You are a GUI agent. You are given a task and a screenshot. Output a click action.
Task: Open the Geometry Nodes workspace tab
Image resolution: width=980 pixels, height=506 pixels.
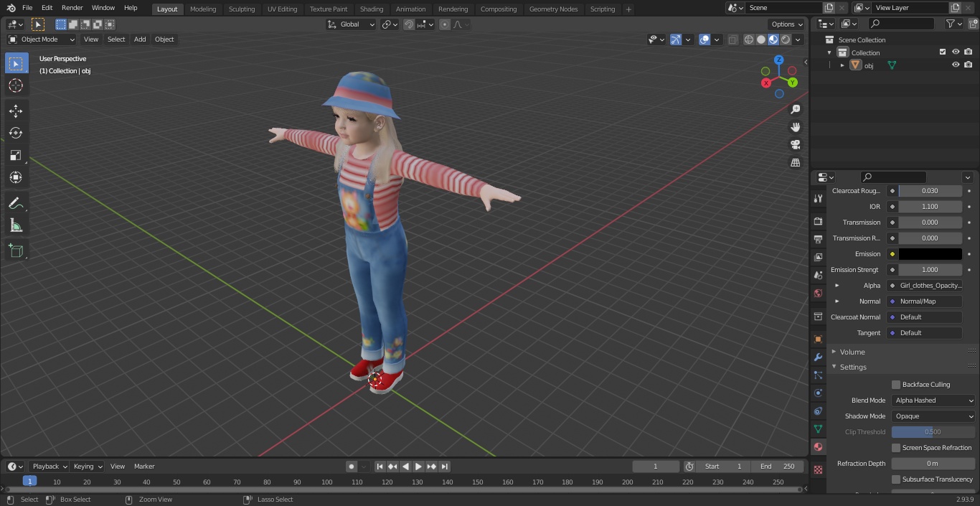pos(553,9)
